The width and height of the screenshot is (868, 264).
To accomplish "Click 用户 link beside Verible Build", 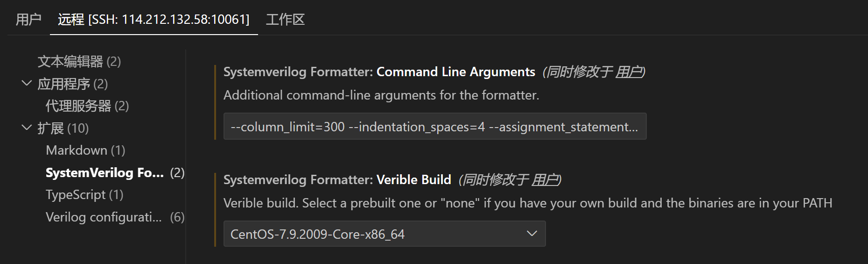I will point(545,180).
